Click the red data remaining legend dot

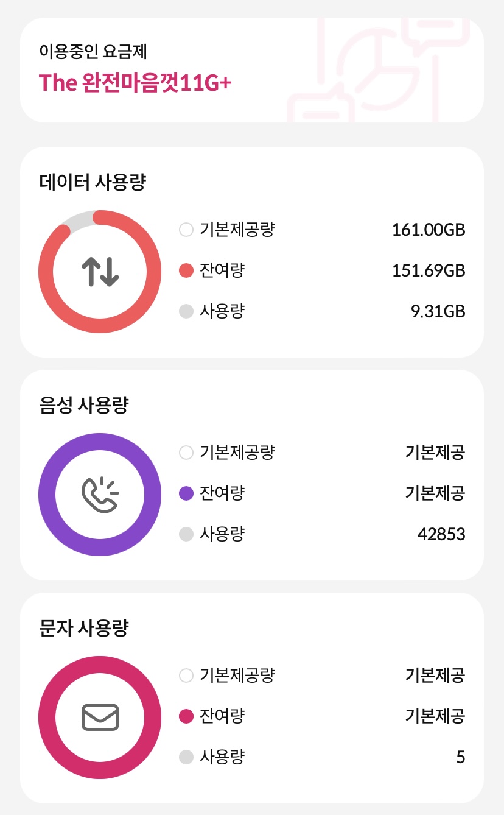186,270
